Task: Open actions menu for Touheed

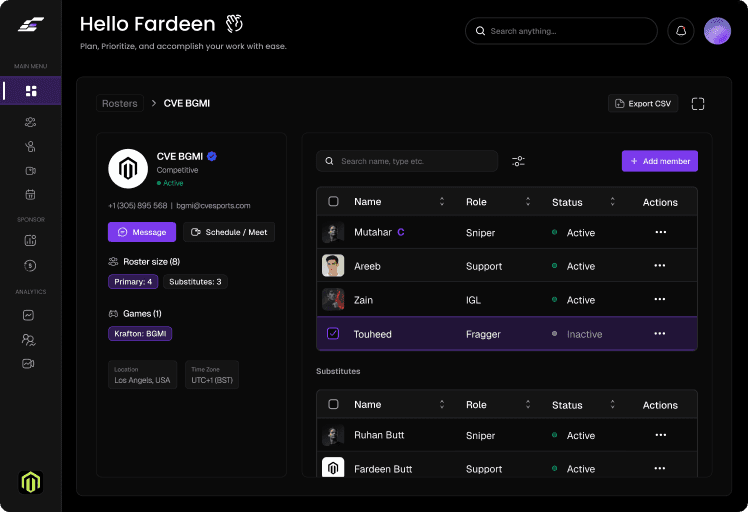Action: [660, 334]
